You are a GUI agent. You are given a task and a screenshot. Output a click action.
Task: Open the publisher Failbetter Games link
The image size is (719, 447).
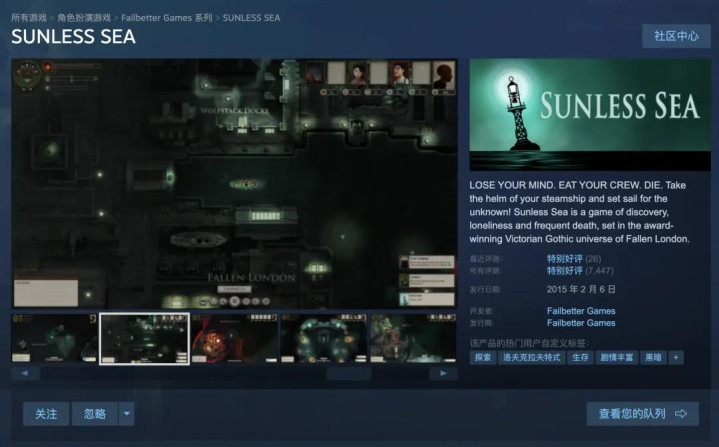581,323
